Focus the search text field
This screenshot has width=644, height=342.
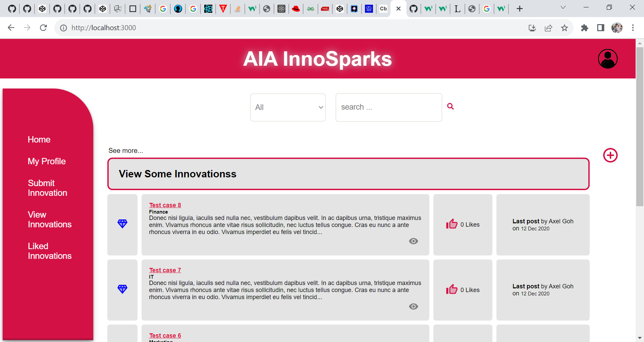click(388, 107)
